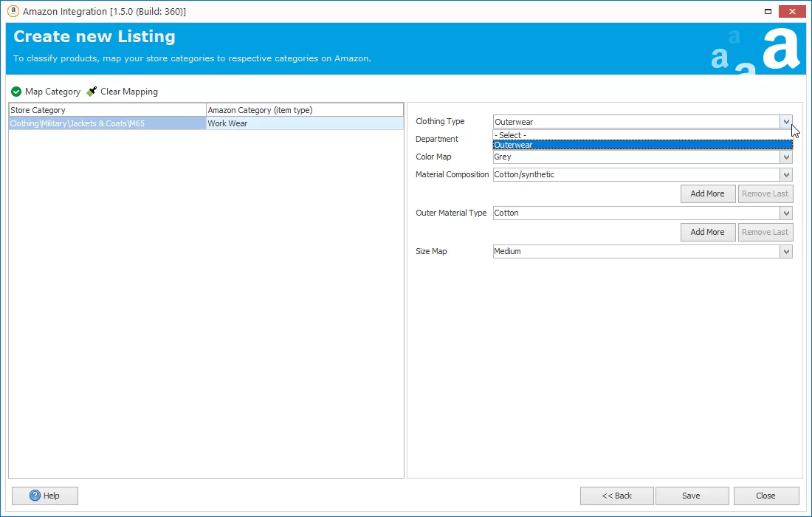Click the Amazon logo in title bar
The height and width of the screenshot is (517, 812).
tap(13, 11)
